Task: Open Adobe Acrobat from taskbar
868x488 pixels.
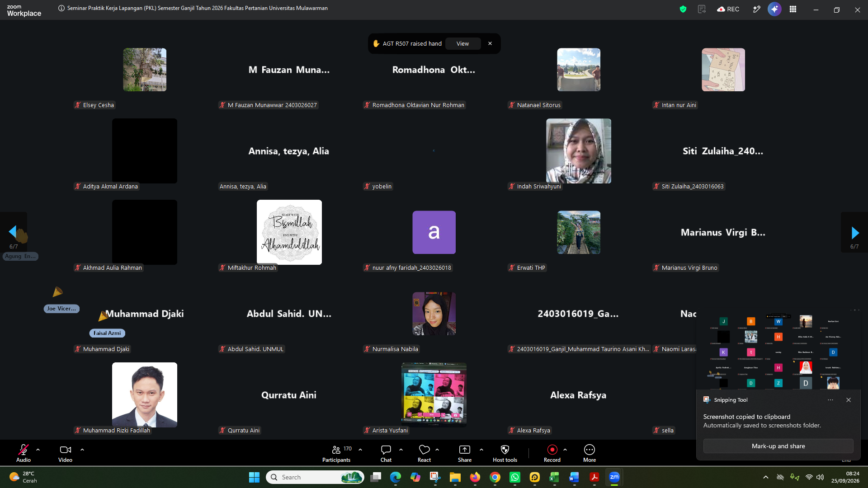Action: click(594, 477)
